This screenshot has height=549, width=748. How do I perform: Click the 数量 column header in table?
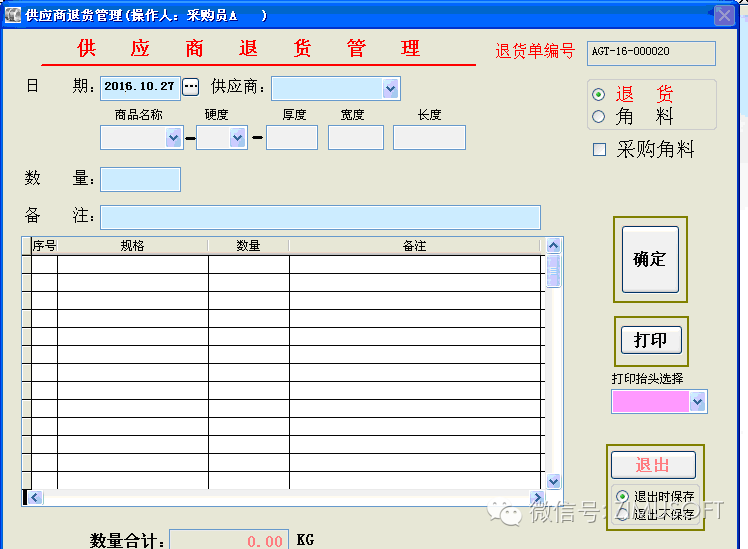click(x=248, y=246)
